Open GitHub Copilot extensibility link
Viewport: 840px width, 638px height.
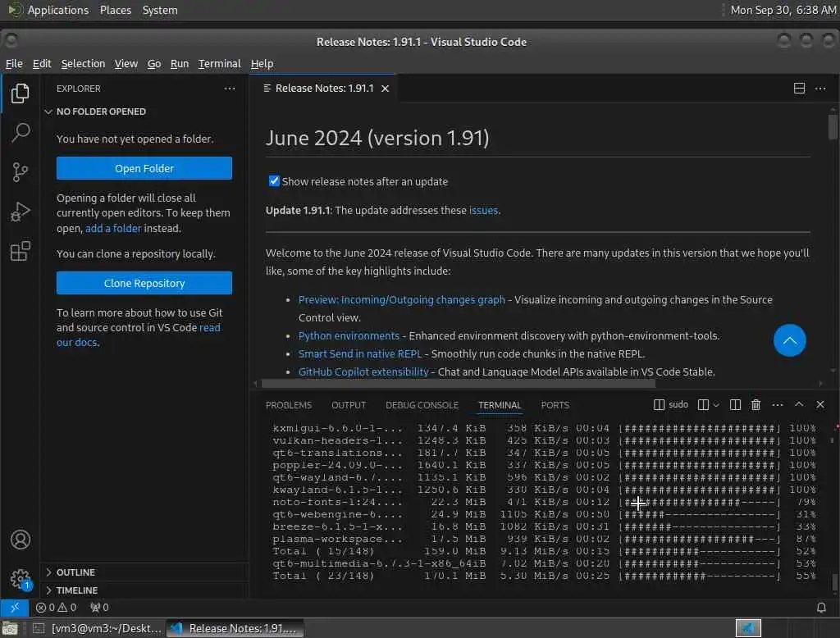[x=363, y=371]
